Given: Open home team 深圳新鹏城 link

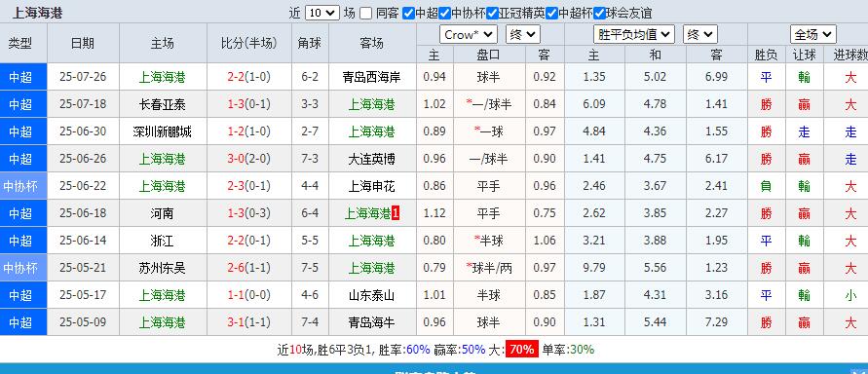Looking at the screenshot, I should tap(163, 131).
